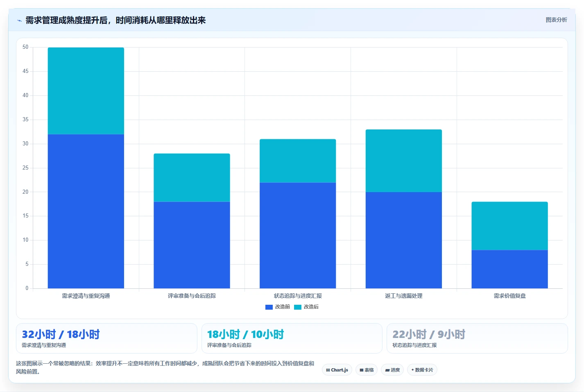
Task: Toggle the 改造前 legend swatch
Action: click(269, 307)
